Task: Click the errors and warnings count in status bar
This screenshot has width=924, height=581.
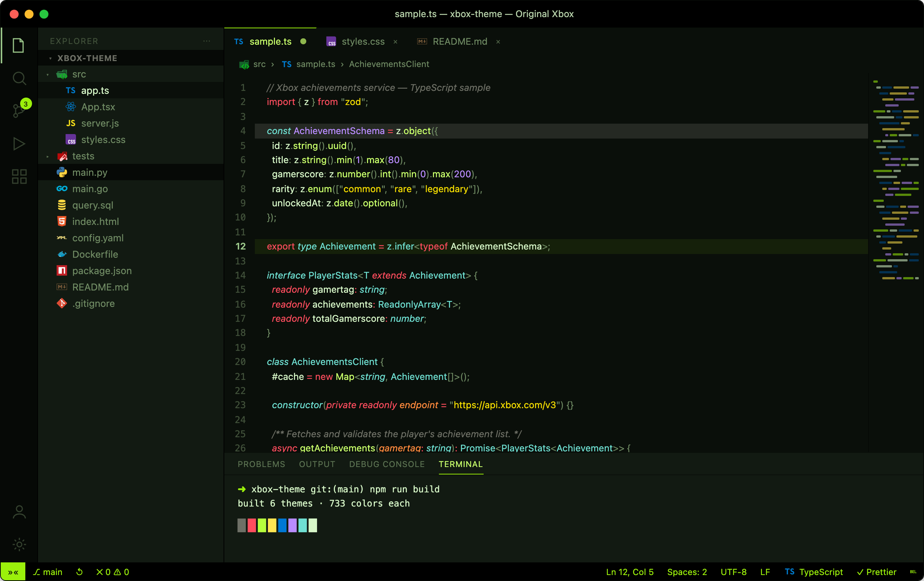Action: 113,572
